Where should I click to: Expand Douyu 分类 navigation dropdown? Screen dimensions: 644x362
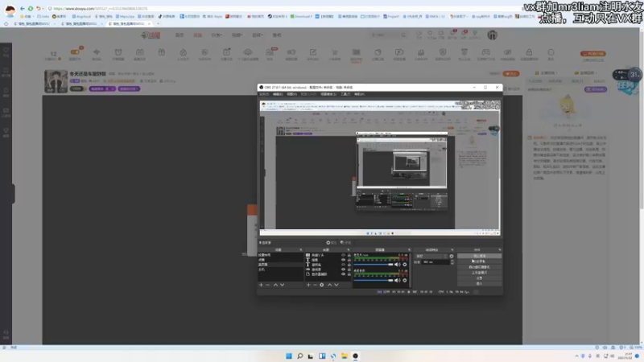[217, 35]
